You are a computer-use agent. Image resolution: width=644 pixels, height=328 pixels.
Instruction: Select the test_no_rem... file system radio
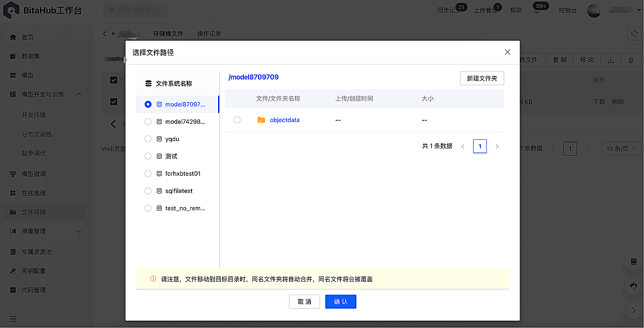148,208
